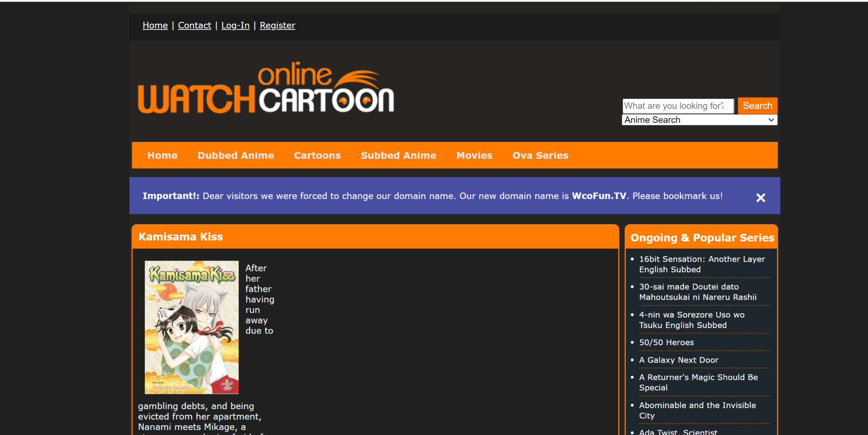This screenshot has width=868, height=435.
Task: Select Cartoons menu item
Action: pos(317,155)
